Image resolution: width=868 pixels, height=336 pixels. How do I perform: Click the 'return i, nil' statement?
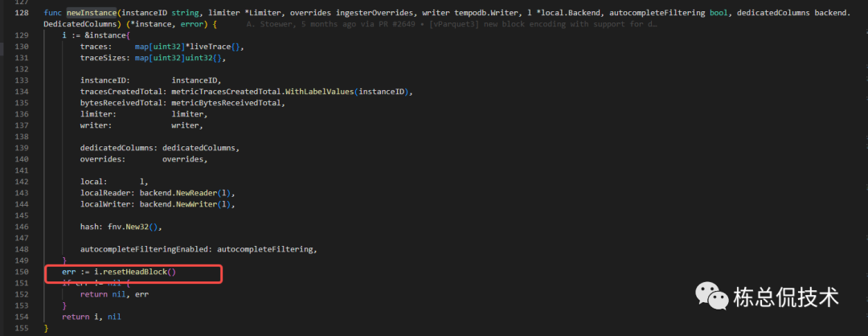pyautogui.click(x=92, y=317)
